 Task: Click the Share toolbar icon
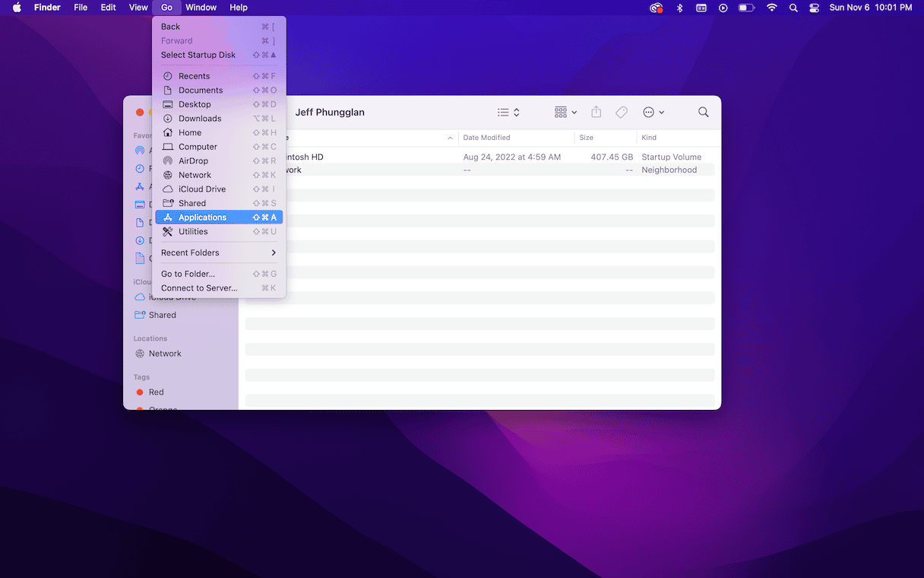(596, 112)
